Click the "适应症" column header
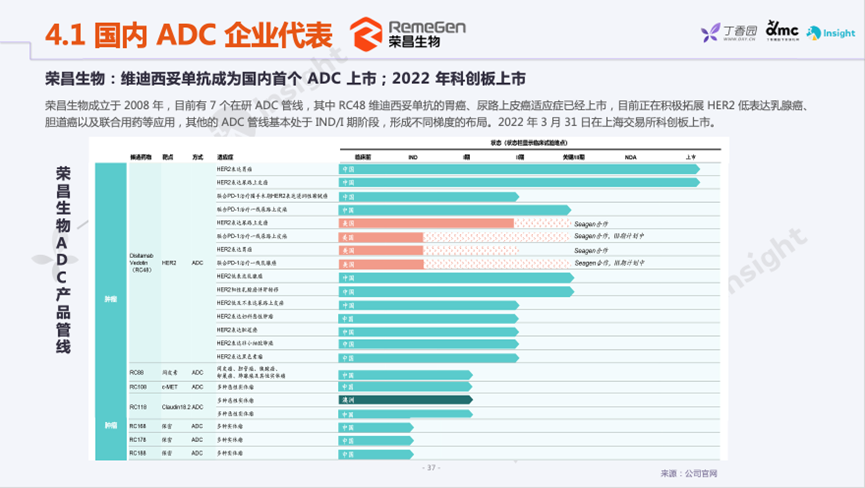 pyautogui.click(x=225, y=157)
